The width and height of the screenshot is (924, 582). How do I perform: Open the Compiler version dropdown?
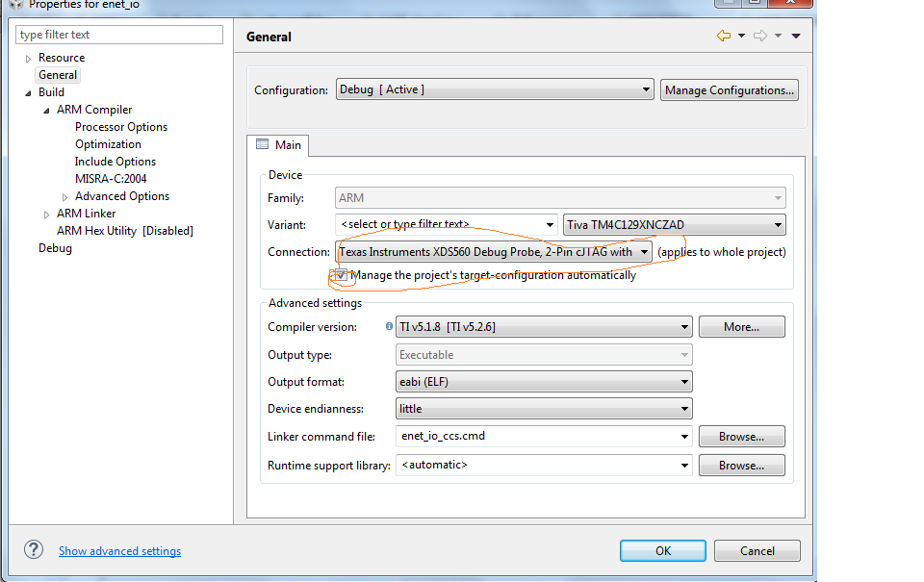(544, 327)
